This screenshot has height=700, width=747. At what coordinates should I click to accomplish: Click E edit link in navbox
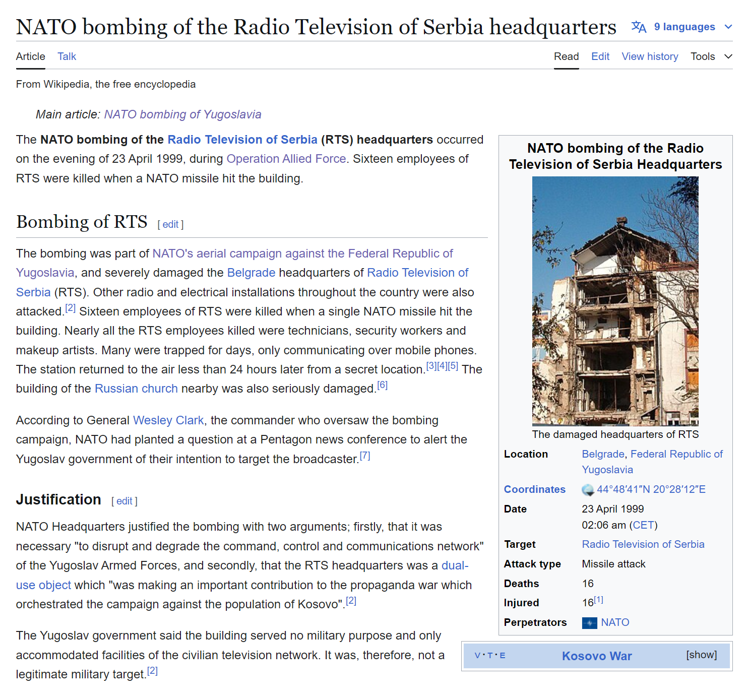click(503, 656)
